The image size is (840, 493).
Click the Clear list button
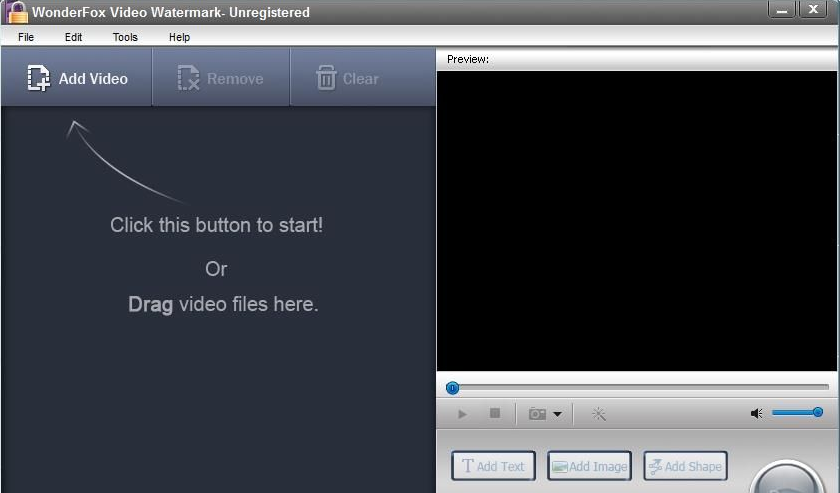(363, 78)
